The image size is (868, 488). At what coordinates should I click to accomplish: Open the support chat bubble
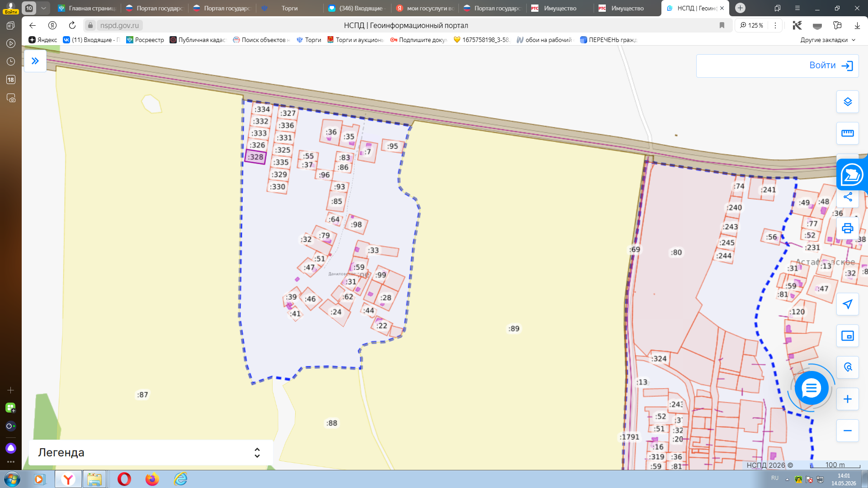[811, 388]
